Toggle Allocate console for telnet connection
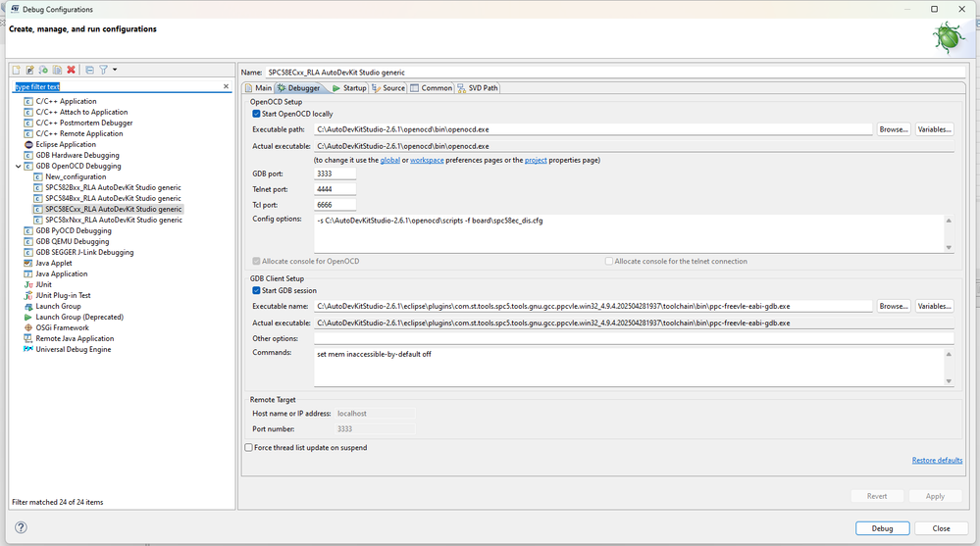The image size is (980, 546). 609,261
